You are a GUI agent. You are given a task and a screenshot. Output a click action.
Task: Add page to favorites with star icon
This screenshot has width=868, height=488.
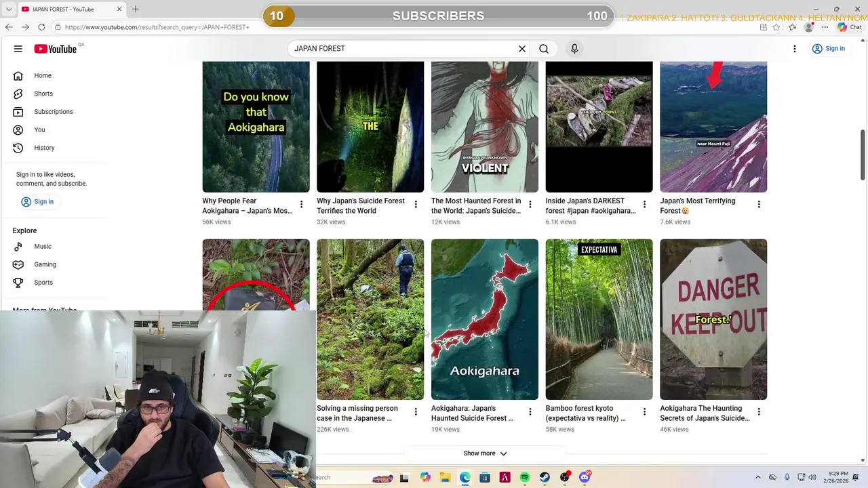(x=776, y=27)
